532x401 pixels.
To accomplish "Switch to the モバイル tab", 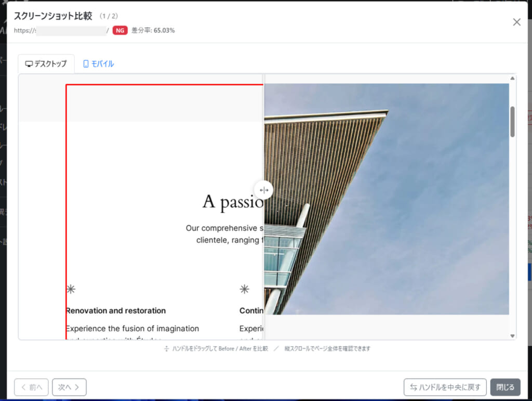I will pos(98,64).
